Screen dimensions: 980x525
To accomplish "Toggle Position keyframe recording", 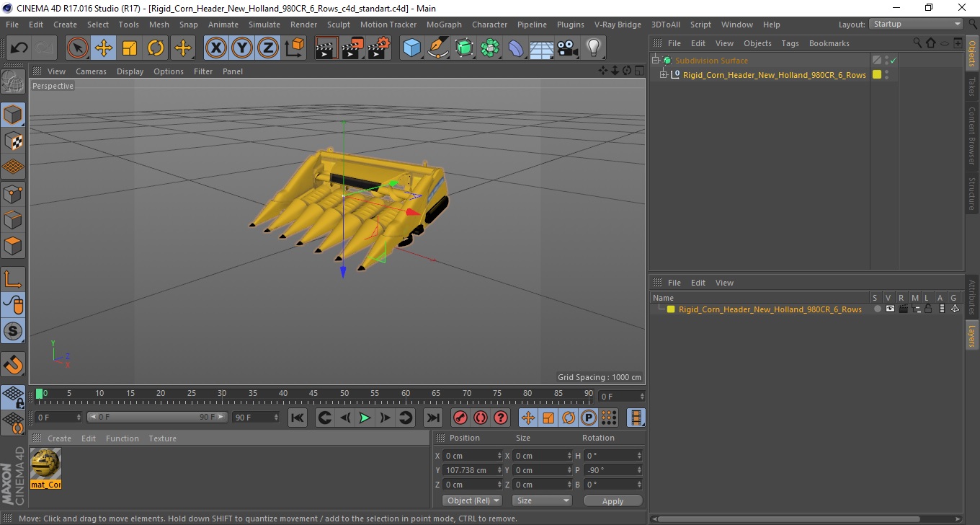I will tap(527, 418).
